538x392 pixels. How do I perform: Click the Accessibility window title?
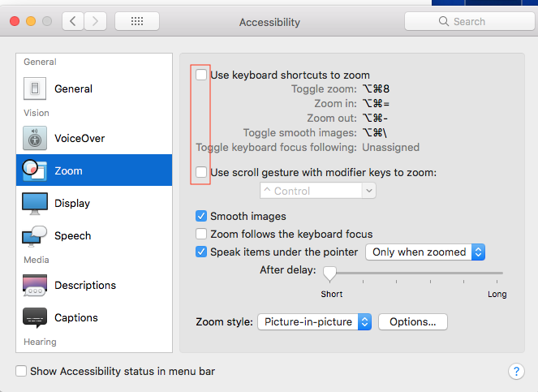(269, 22)
